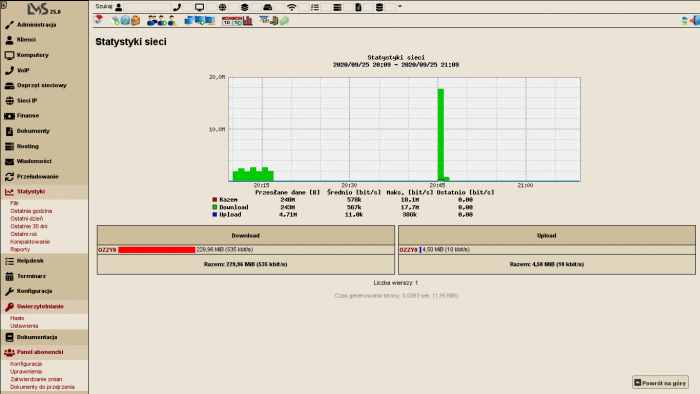Open the Ostatnie 30 dni link
Screen dimensions: 700x394
[x=29, y=226]
